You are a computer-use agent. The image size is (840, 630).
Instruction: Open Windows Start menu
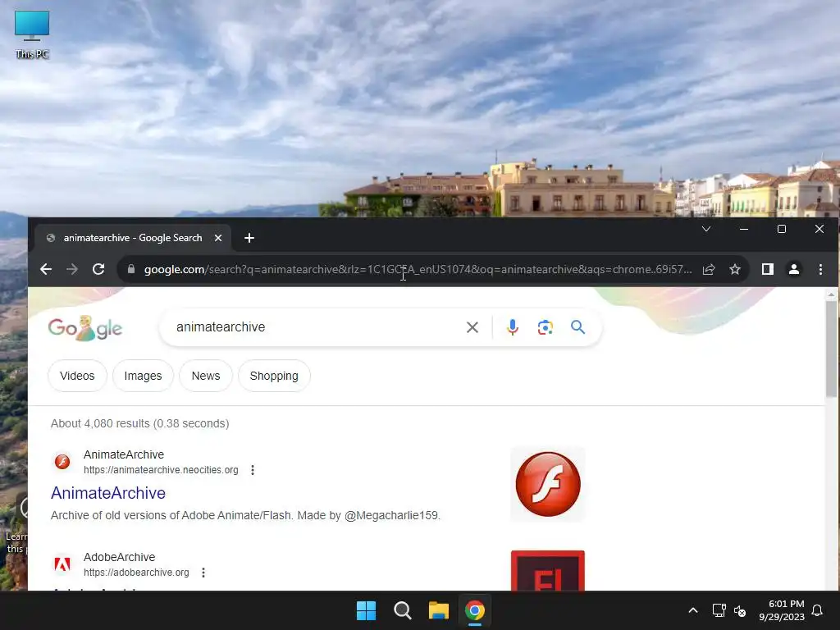tap(367, 610)
